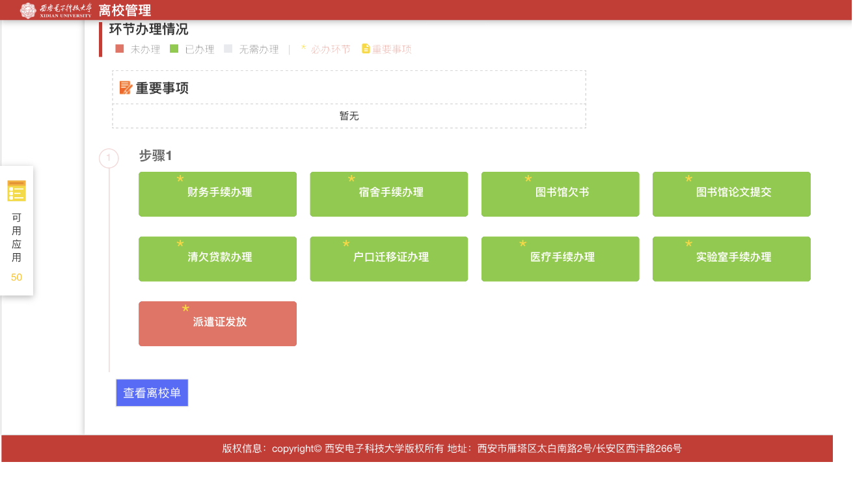Click the Xidian University logo
This screenshot has height=488, width=868.
(x=56, y=10)
